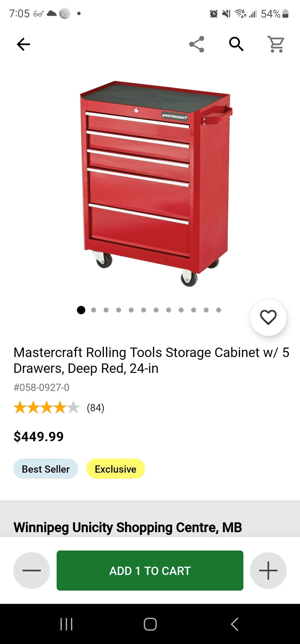The height and width of the screenshot is (644, 300).
Task: Select the Exclusive badge
Action: (115, 469)
